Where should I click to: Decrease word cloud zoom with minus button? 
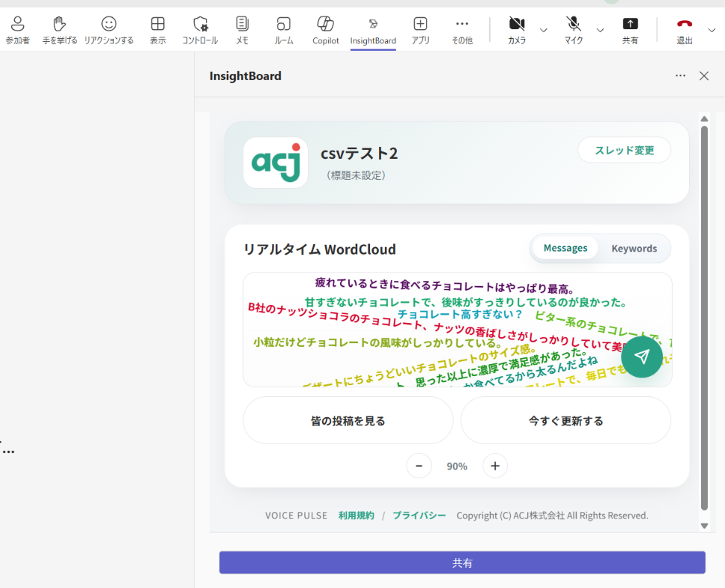click(x=419, y=466)
